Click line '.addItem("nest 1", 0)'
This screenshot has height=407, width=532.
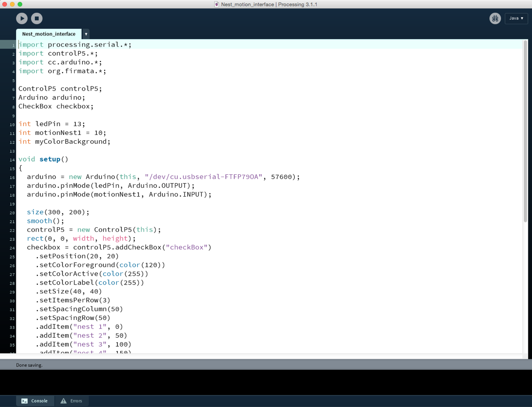tap(79, 327)
